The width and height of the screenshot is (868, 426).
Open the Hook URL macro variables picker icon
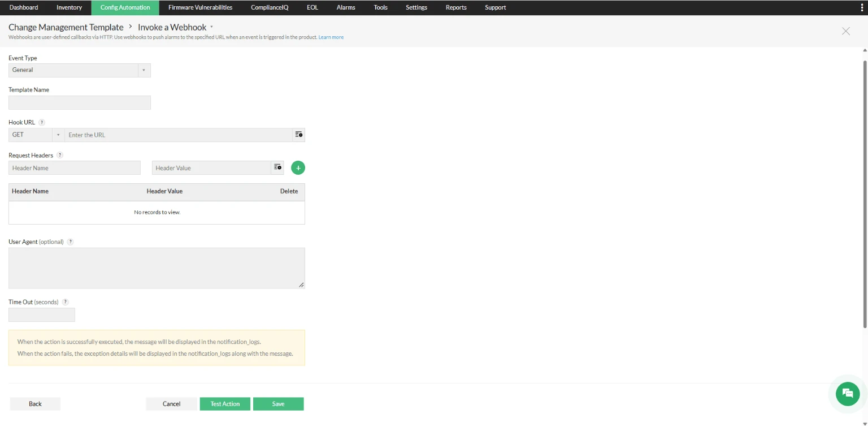299,135
